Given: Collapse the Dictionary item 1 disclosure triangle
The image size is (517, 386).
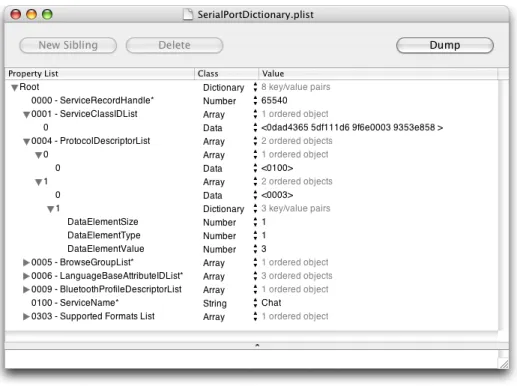Looking at the screenshot, I should pos(50,209).
